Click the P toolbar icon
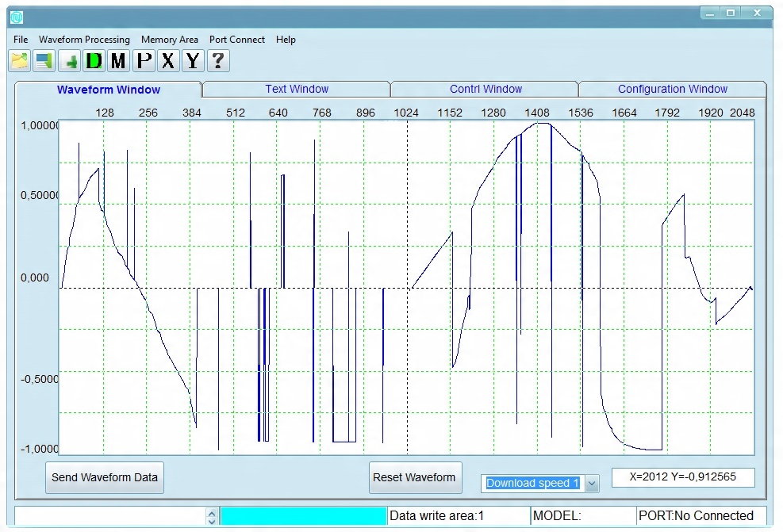Screen dimensions: 783x532 (x=144, y=60)
